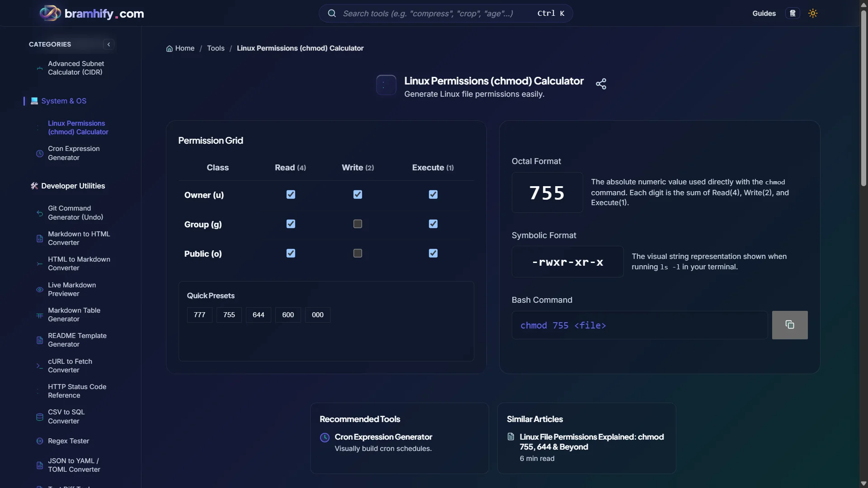Click the page vertical scrollbar thumb
868x488 pixels.
pyautogui.click(x=863, y=97)
